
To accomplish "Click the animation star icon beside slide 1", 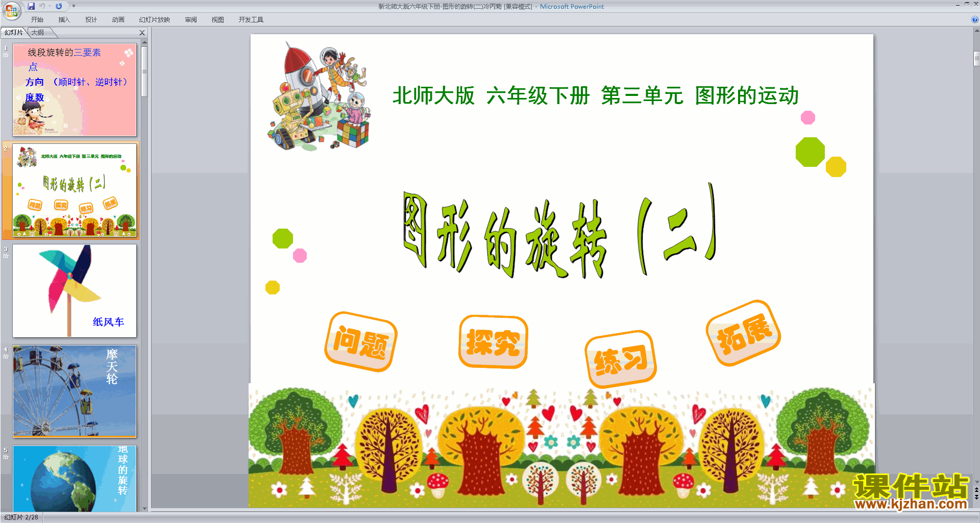I will (x=6, y=55).
